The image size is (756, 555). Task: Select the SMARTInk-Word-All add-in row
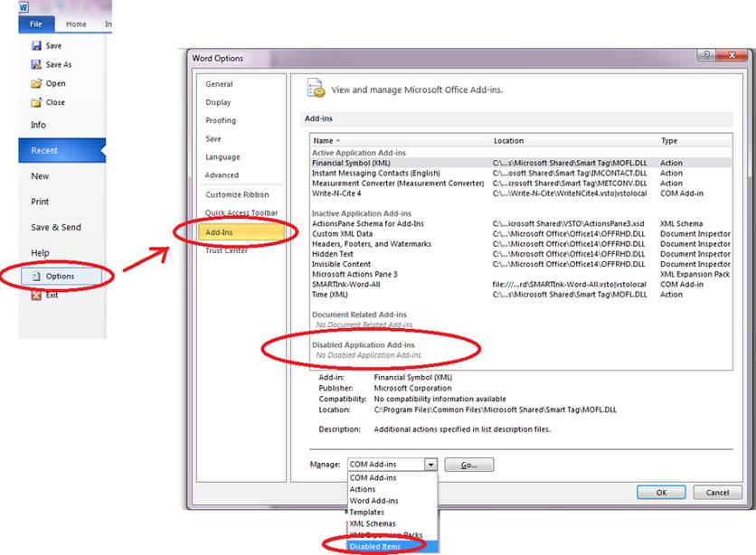point(521,285)
